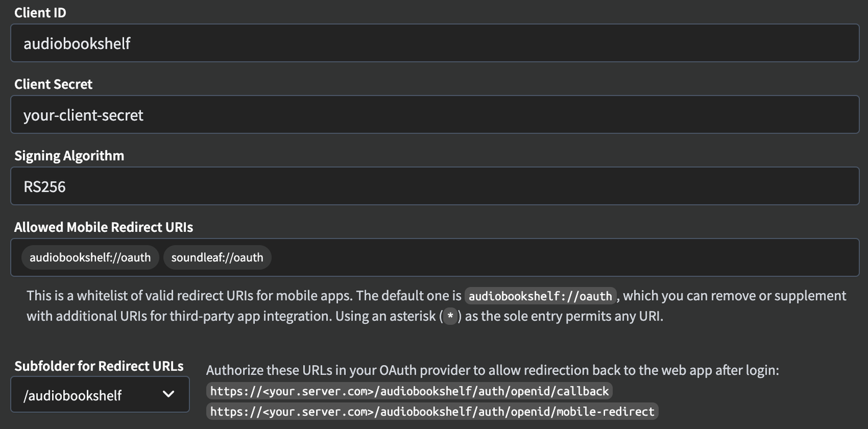Click the Client Secret label
Screen dimensions: 868x429
pos(53,84)
